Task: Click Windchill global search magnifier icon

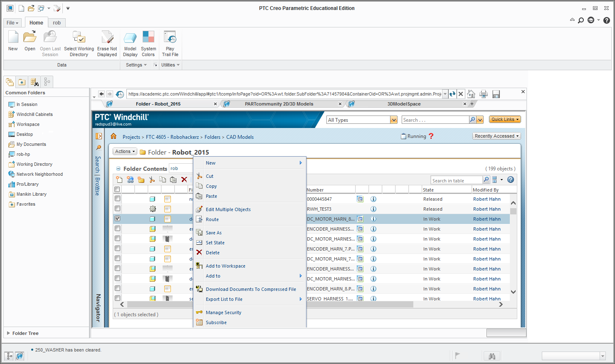Action: click(472, 120)
